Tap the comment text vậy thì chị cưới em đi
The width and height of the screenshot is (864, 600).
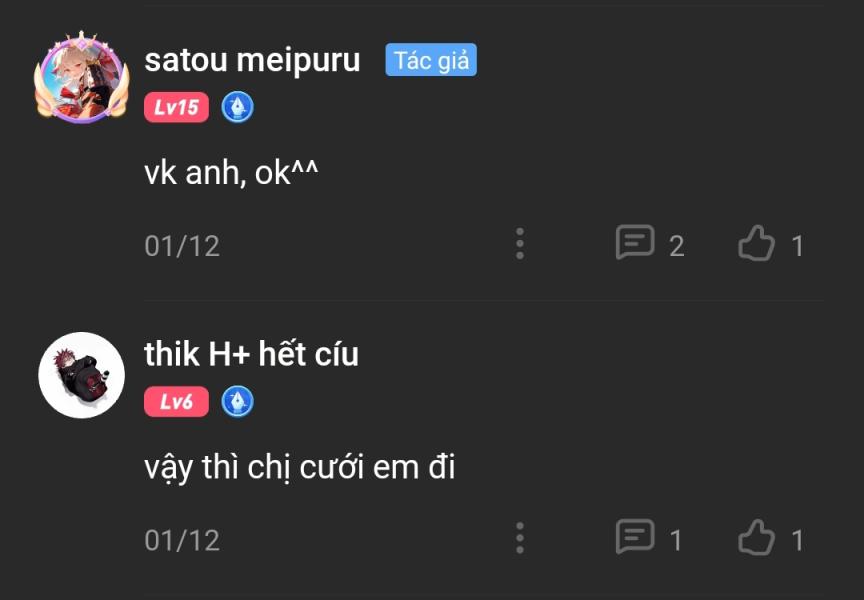(300, 468)
